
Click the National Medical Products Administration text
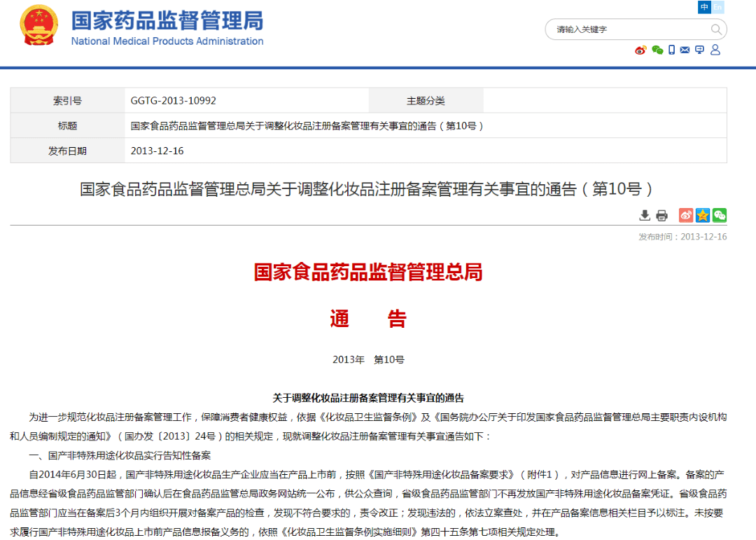167,41
